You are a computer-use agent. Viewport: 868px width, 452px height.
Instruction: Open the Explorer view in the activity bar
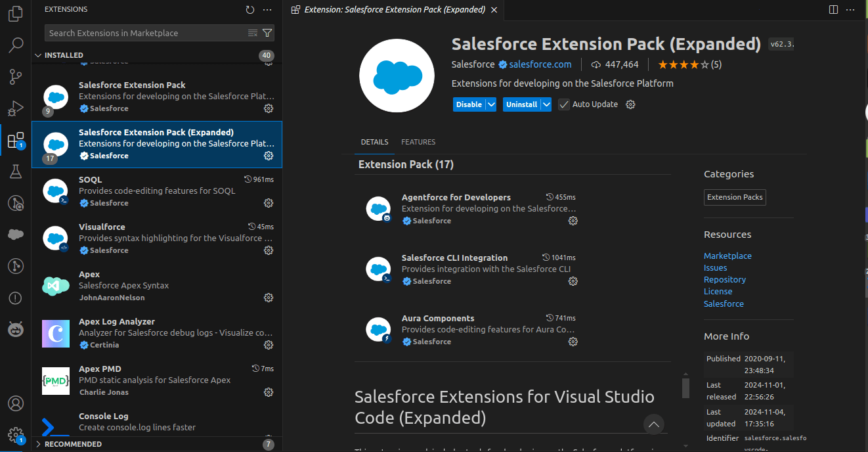click(x=14, y=13)
